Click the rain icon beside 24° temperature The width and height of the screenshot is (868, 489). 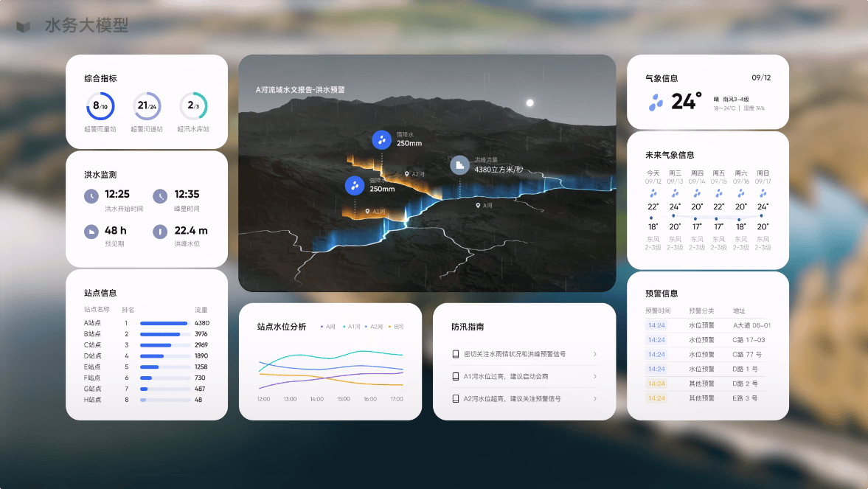(x=656, y=103)
